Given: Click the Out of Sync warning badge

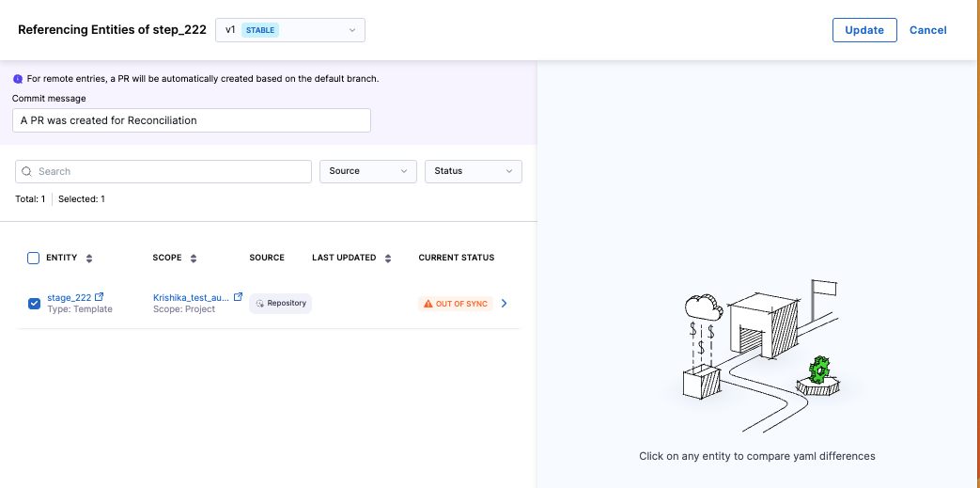Looking at the screenshot, I should pyautogui.click(x=456, y=304).
